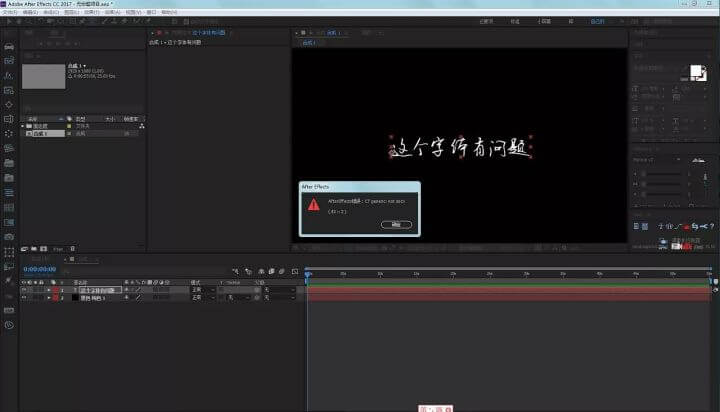Screen dimensions: 720x412
Task: Open blend mode dropdown for text layer
Action: click(200, 290)
